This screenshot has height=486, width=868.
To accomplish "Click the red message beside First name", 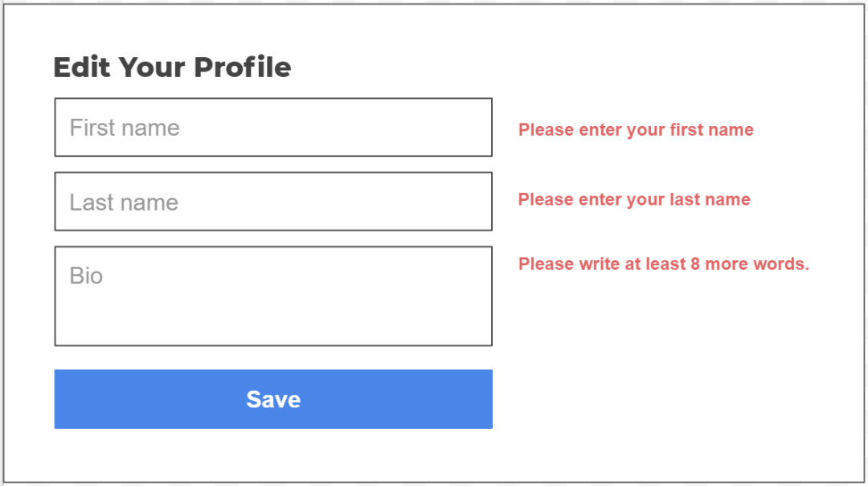I will 636,130.
